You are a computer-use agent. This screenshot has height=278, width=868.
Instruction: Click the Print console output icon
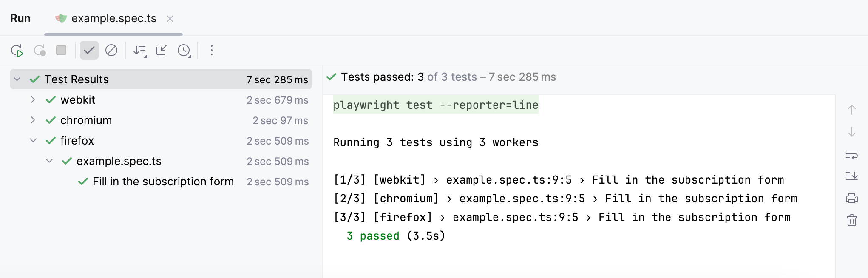click(x=852, y=198)
